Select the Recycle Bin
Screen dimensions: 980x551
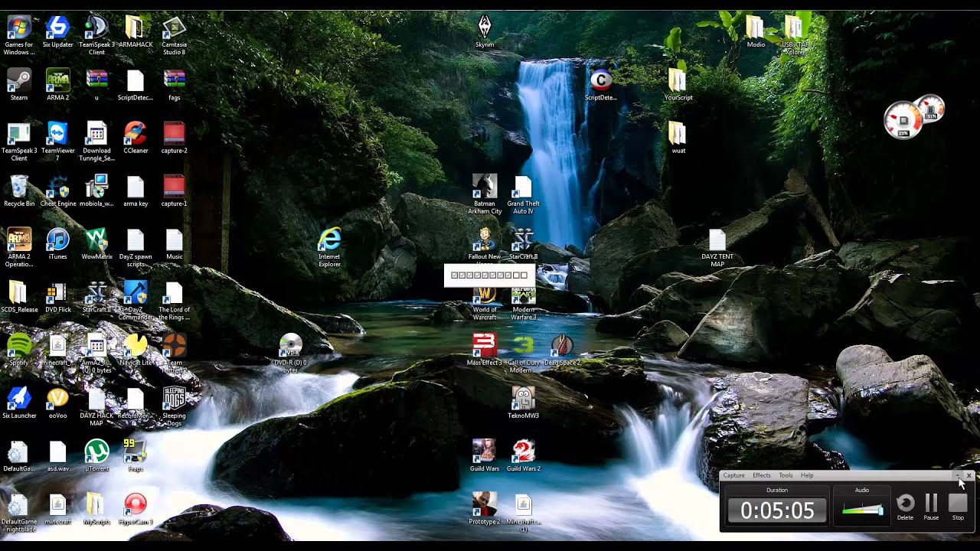click(x=19, y=191)
